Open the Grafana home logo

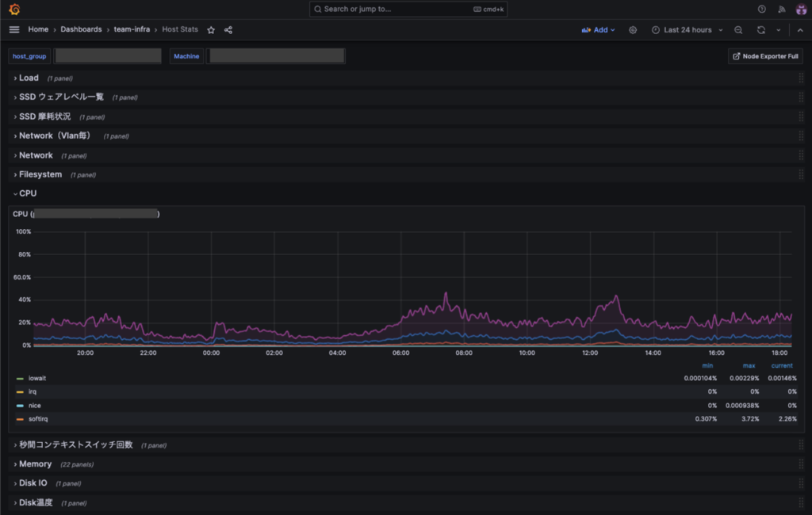[x=14, y=10]
